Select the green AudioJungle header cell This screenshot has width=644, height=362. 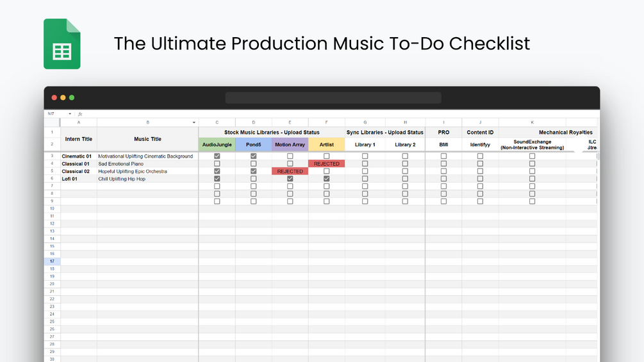217,145
